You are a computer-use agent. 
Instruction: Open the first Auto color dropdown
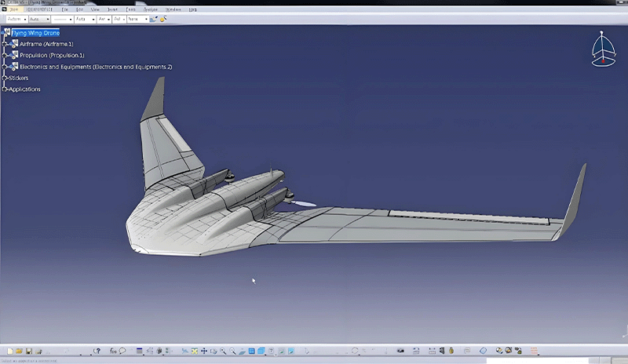[16, 19]
